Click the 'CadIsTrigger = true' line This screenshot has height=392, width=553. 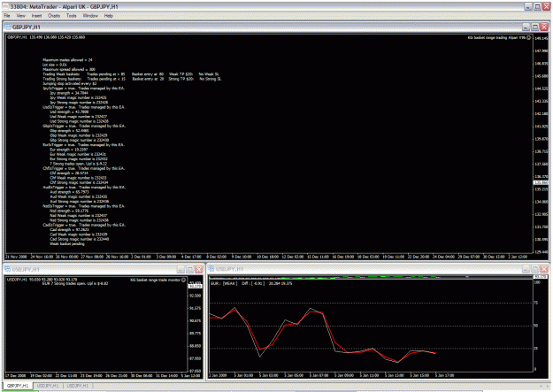[84, 225]
